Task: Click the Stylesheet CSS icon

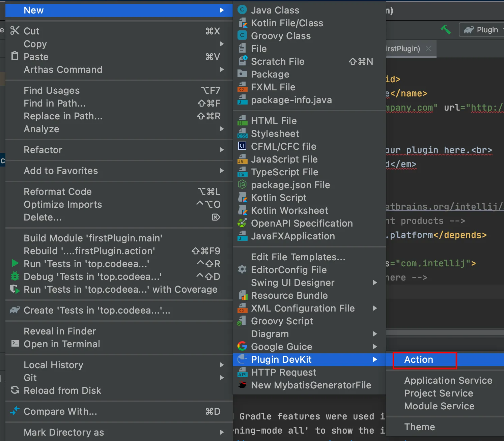Action: coord(242,134)
